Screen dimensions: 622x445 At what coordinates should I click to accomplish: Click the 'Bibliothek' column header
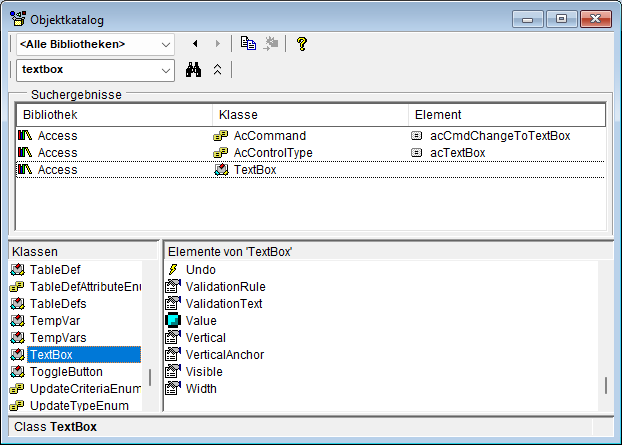pos(113,115)
